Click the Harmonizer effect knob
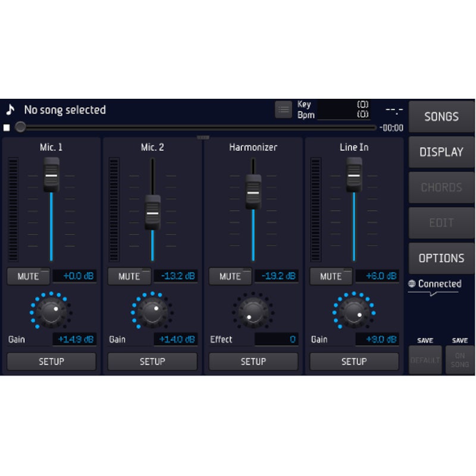476x476 pixels. 253,312
